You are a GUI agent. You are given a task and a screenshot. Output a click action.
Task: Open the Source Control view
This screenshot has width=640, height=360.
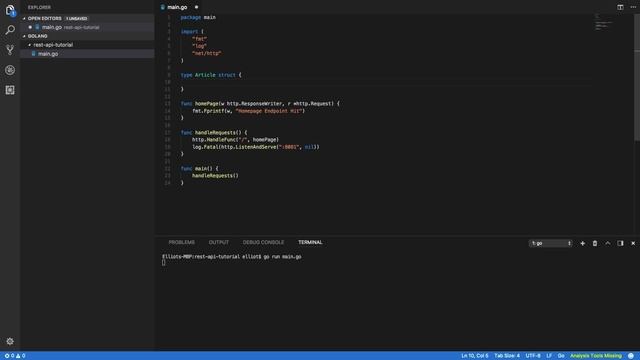10,50
